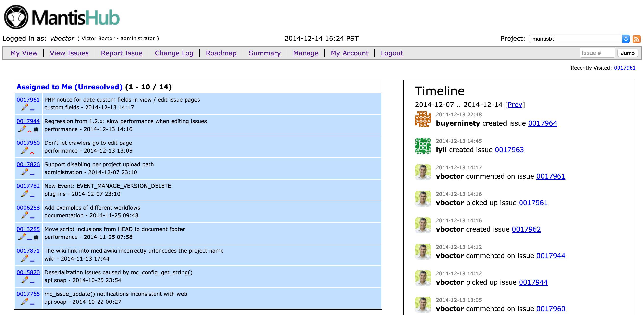Click the red priority arrow on issue 0017944

pyautogui.click(x=29, y=131)
